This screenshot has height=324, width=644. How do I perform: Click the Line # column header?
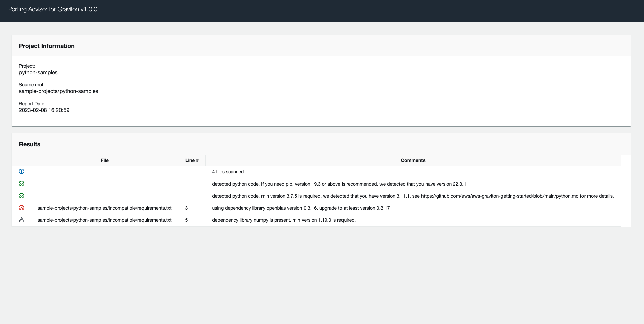(x=192, y=160)
